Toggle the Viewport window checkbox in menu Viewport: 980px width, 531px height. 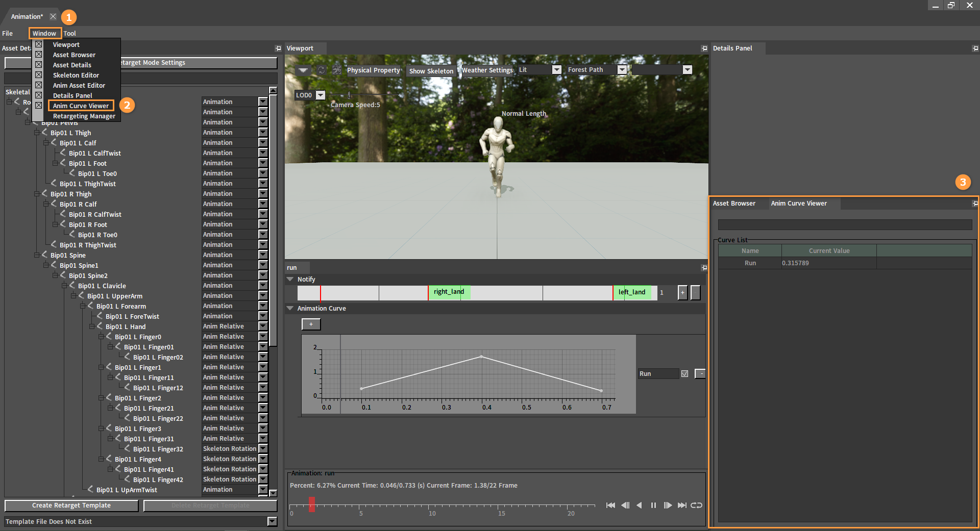point(38,44)
